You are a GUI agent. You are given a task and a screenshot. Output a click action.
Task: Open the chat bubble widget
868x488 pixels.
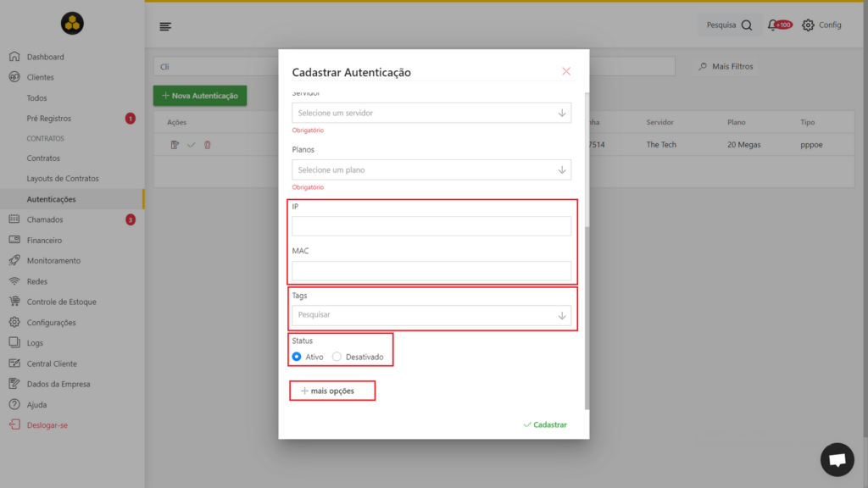837,459
